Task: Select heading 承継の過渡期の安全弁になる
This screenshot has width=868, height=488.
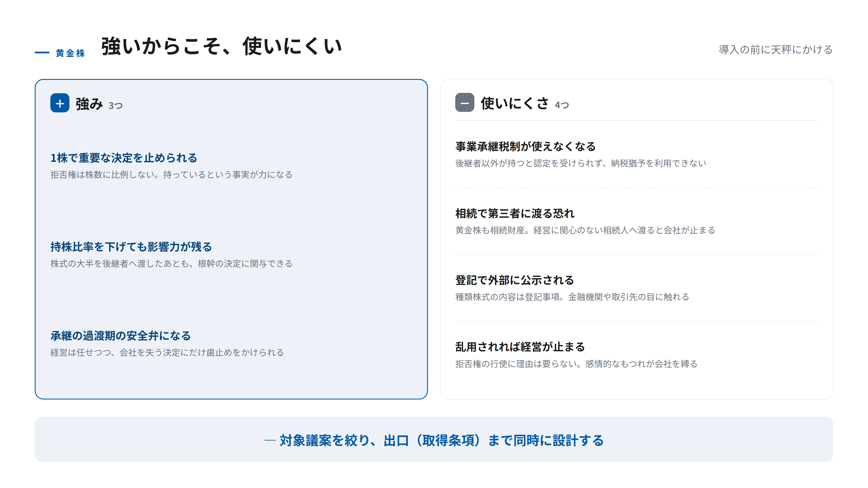Action: coord(120,336)
